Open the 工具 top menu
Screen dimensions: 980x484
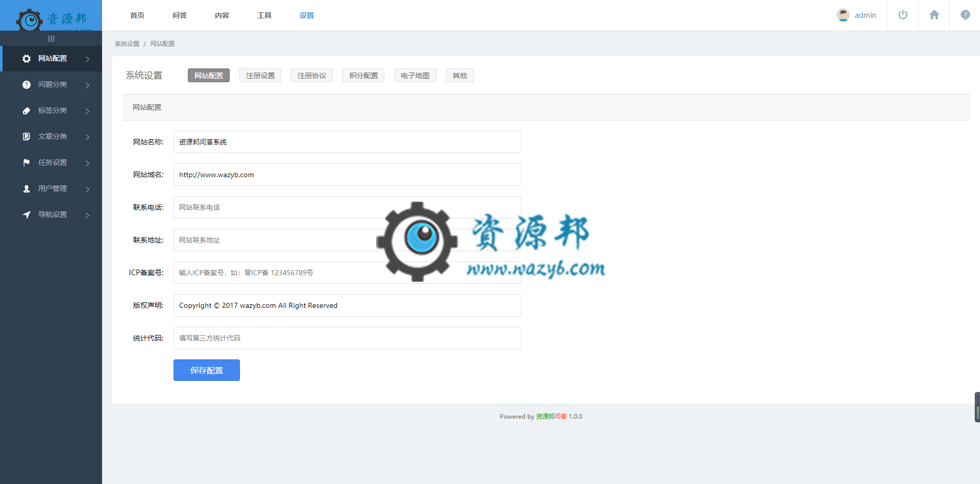[x=264, y=15]
